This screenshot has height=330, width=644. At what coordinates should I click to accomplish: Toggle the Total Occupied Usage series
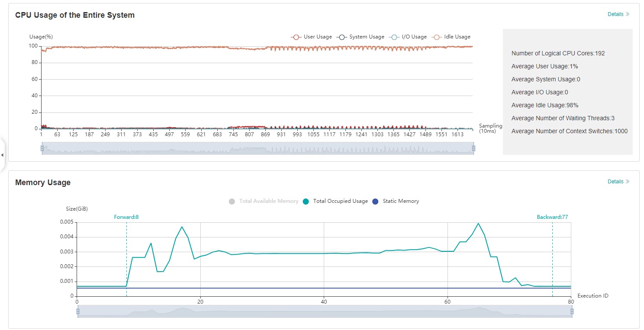[336, 201]
